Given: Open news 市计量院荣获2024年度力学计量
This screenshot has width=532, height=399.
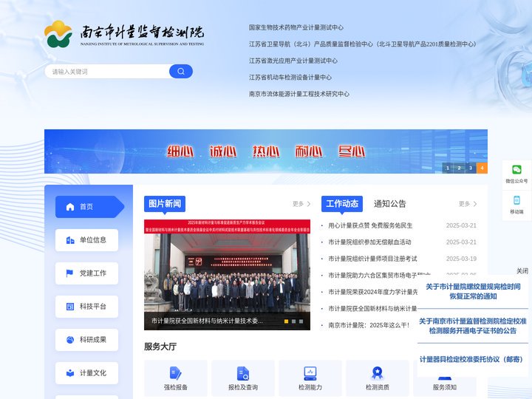Looking at the screenshot, I should tap(372, 292).
